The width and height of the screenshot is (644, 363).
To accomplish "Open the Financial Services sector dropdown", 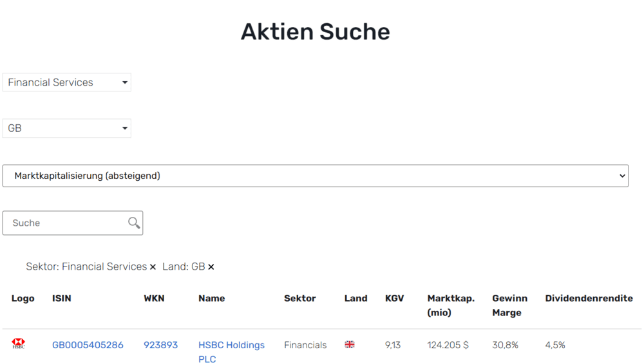I will coord(66,82).
